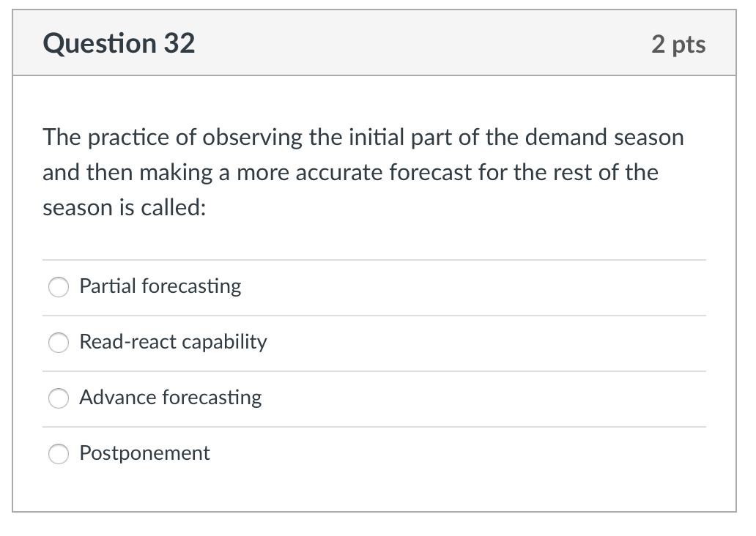The width and height of the screenshot is (756, 536).
Task: Select the Read-react capability radio button
Action: point(59,343)
